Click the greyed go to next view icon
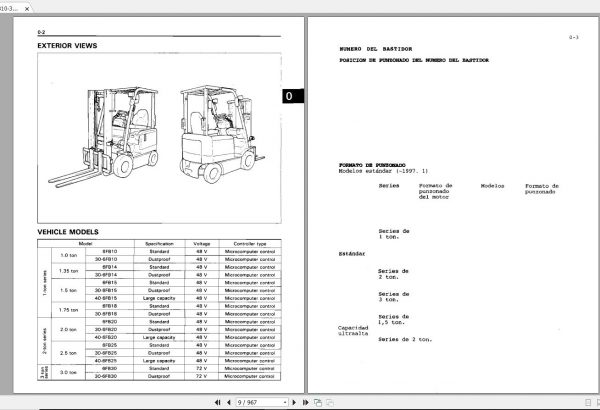The height and width of the screenshot is (410, 600). tap(330, 402)
